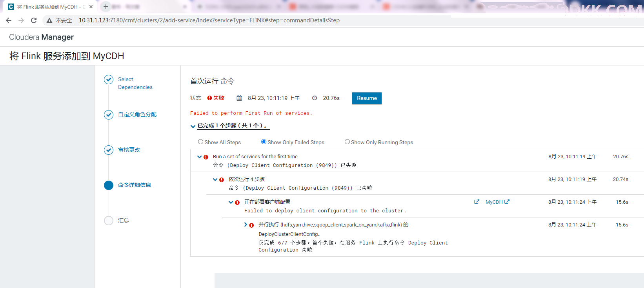
Task: Click 'Run a set of services for the first time' text
Action: tap(255, 157)
